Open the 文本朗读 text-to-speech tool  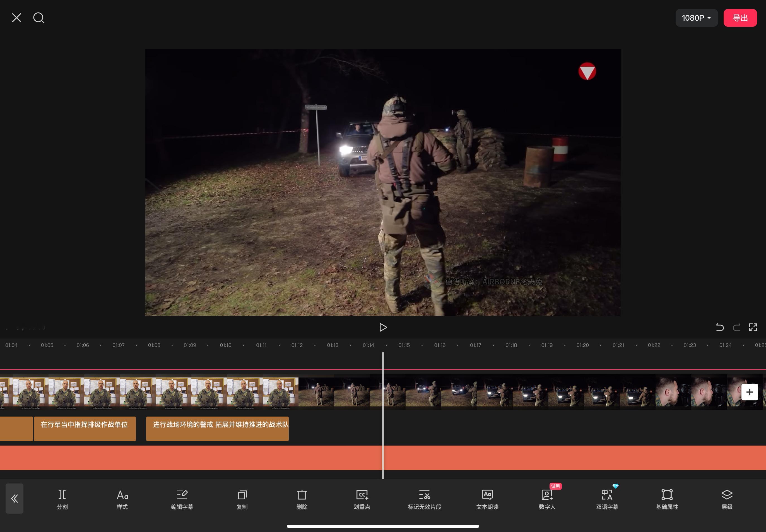point(487,499)
